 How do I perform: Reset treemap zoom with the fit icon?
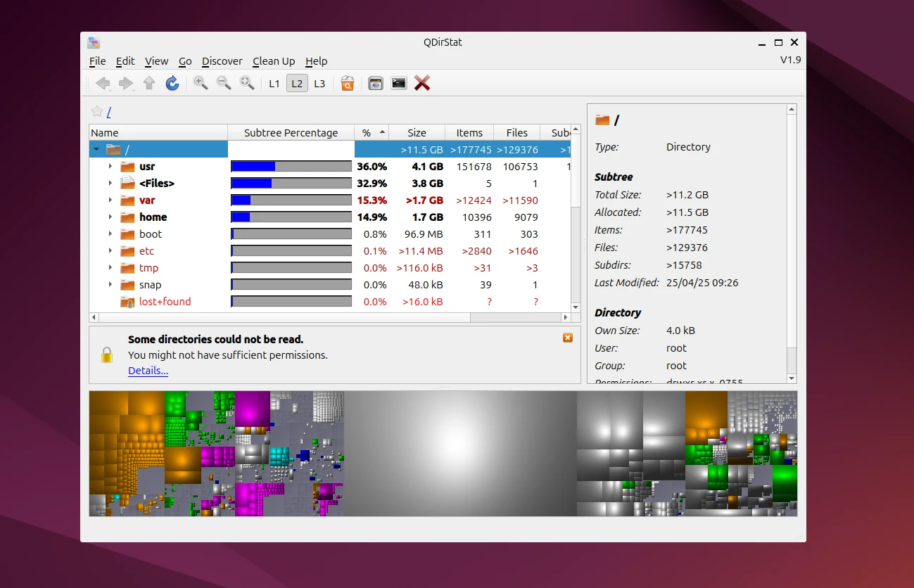[x=247, y=84]
